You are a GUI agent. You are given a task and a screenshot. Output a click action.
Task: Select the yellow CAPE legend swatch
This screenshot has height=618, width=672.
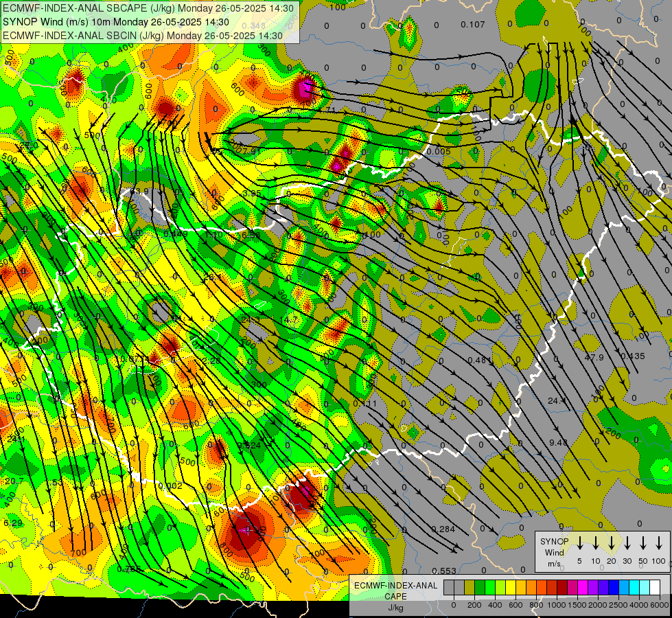tap(511, 588)
